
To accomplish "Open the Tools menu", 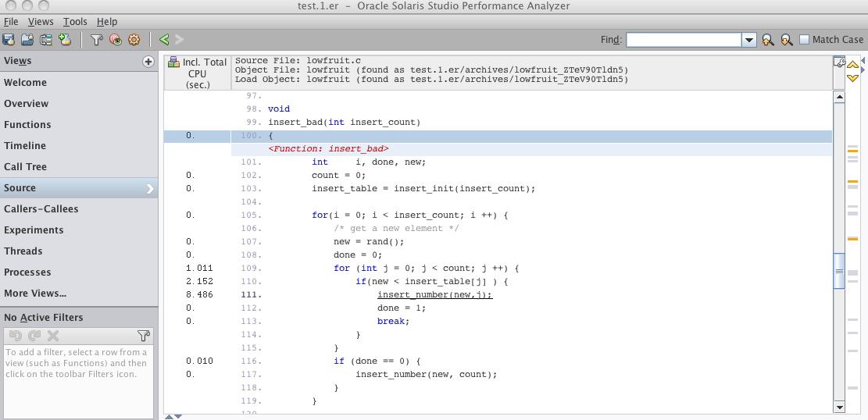I will tap(75, 22).
